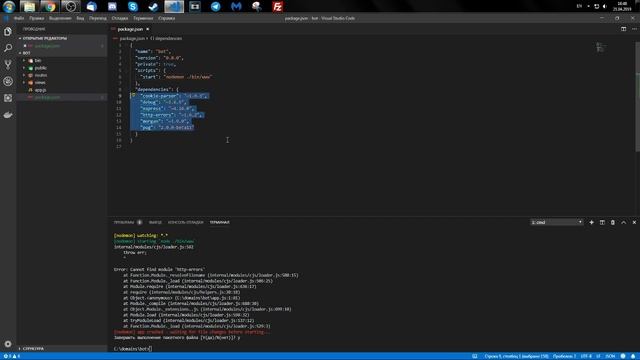Select the Terminal panel tab
This screenshot has width=640, height=360.
[220, 222]
